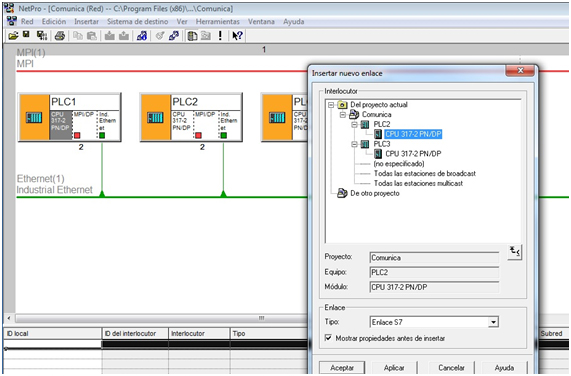
Task: Open the Ayuda menu
Action: pos(294,21)
